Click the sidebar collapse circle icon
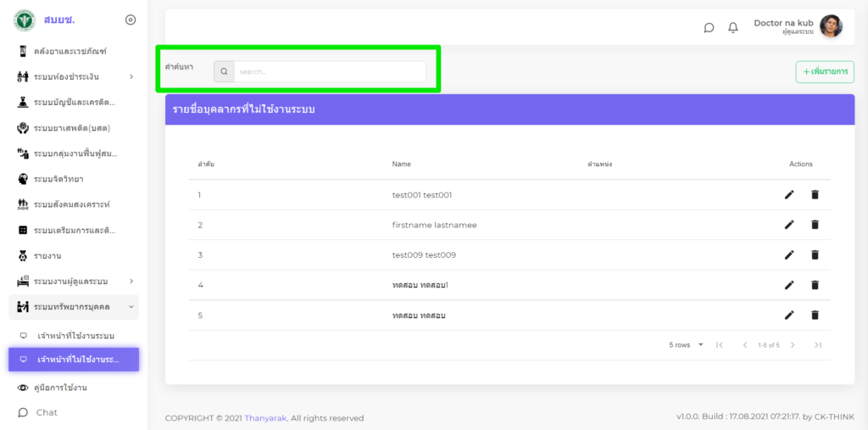Image resolution: width=868 pixels, height=430 pixels. [130, 20]
